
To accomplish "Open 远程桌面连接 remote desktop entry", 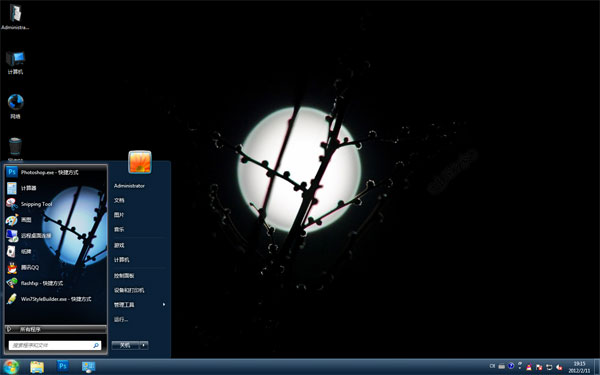I will (x=55, y=236).
